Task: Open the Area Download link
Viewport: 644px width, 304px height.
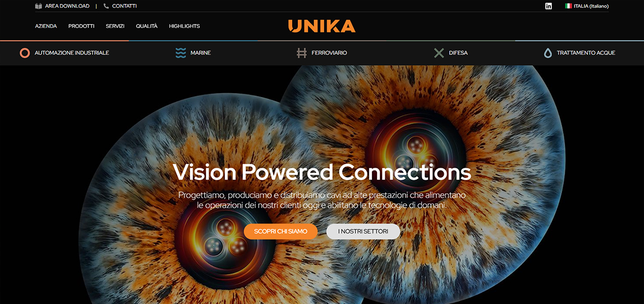Action: point(67,6)
